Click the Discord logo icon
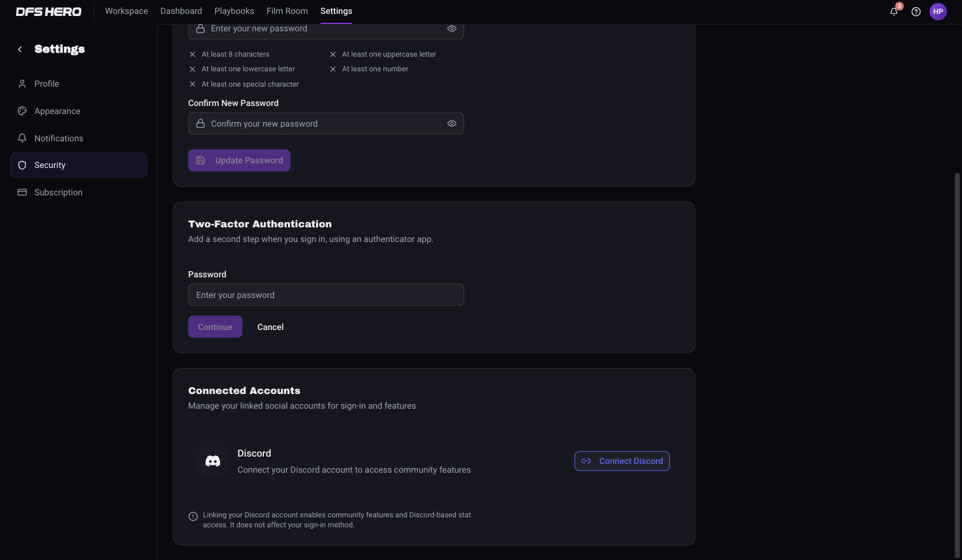This screenshot has width=962, height=560. coord(213,461)
